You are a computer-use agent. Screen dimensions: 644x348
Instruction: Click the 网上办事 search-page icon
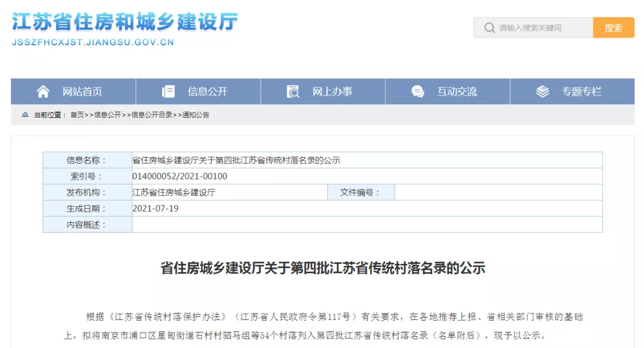293,92
